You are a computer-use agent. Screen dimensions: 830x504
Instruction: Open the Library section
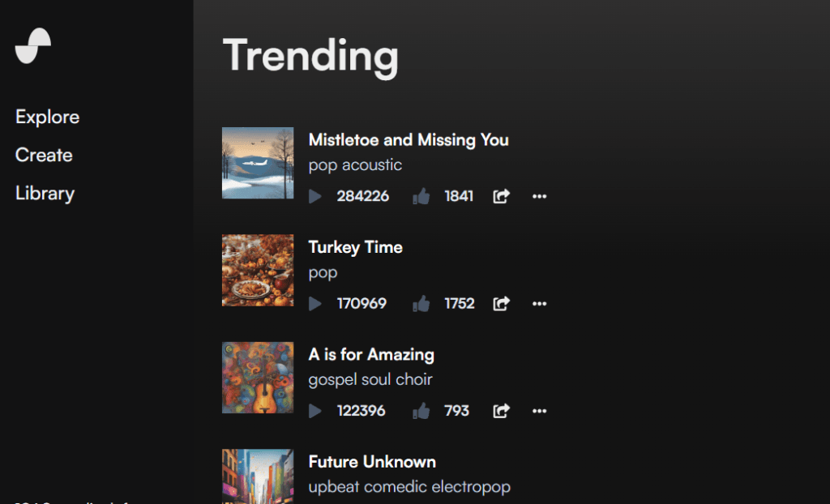click(45, 193)
